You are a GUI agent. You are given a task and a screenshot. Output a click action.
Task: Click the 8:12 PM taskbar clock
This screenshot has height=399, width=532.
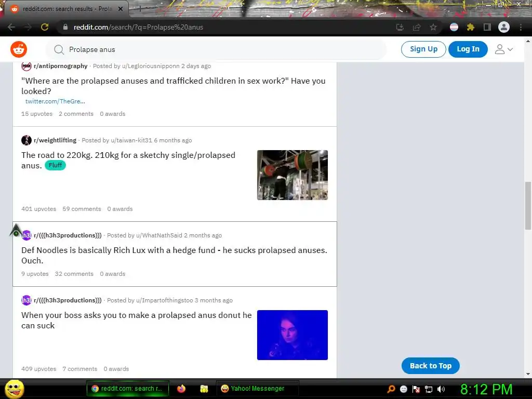pos(486,389)
